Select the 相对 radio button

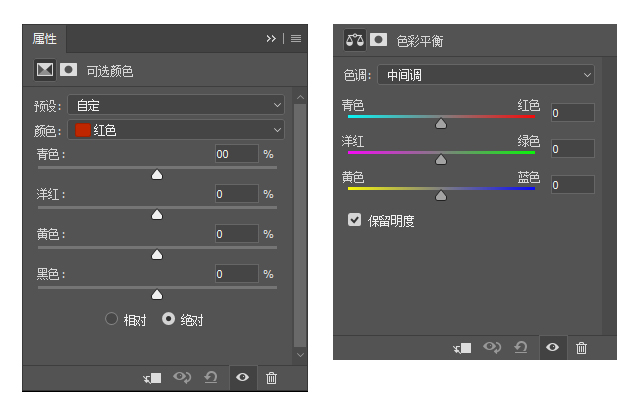[111, 319]
